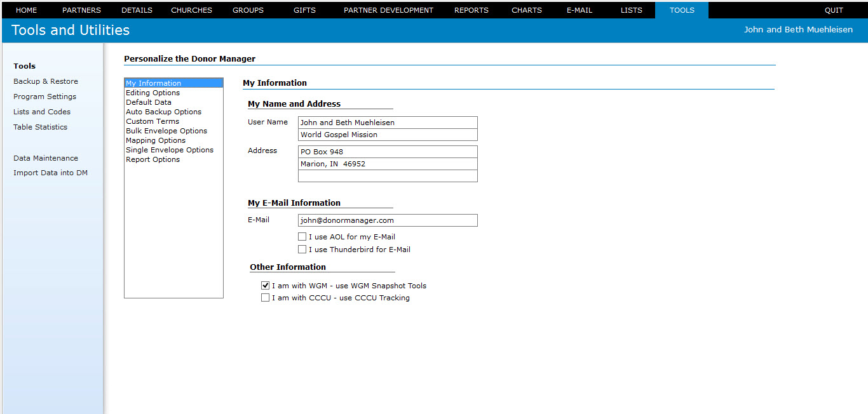The image size is (868, 414).
Task: Click the My Name and Address heading
Action: point(294,104)
